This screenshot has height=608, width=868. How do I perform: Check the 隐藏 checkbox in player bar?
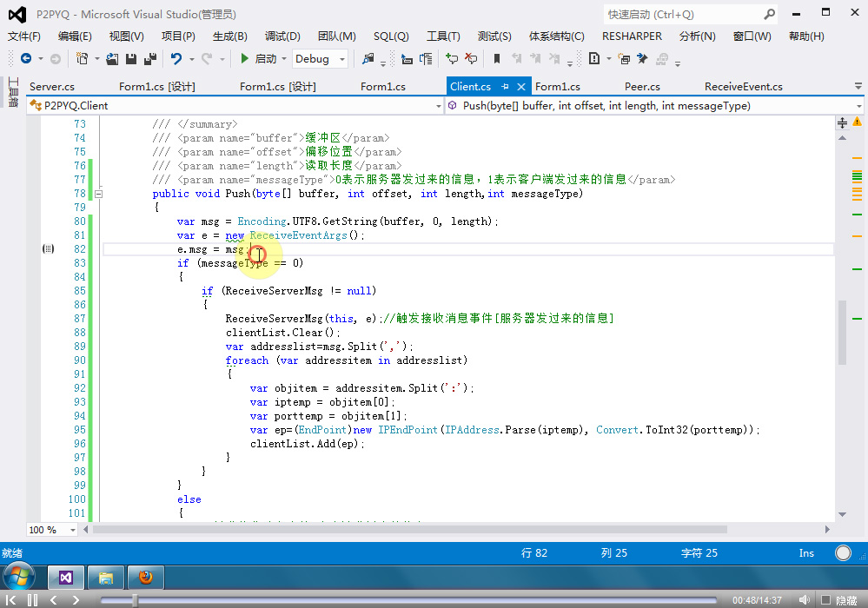tap(825, 600)
